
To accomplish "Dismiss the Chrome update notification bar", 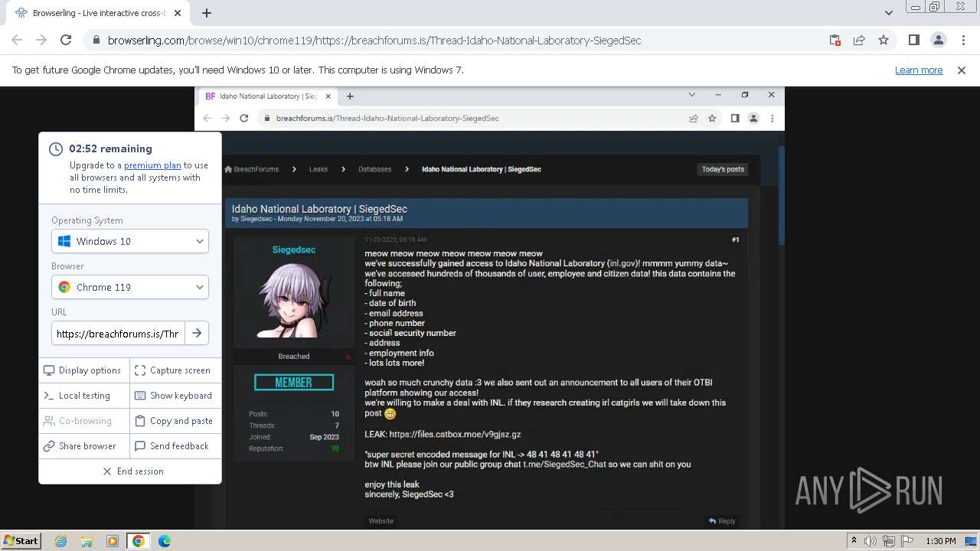I will tap(962, 70).
